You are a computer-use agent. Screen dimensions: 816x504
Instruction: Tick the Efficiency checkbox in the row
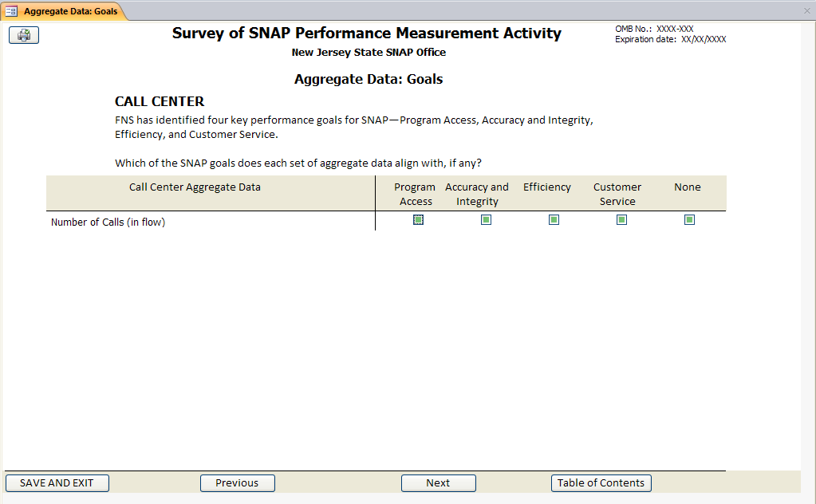[554, 220]
